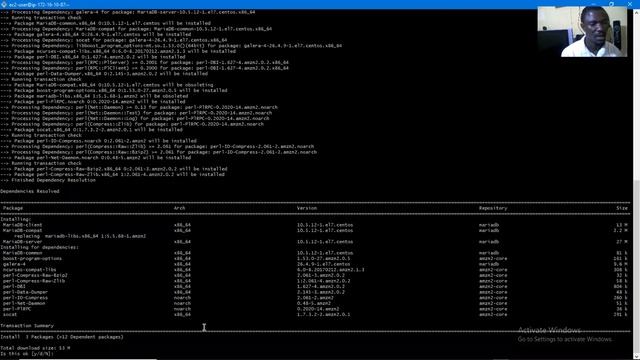Click 'perl-Data-Dumper' in the package table
The height and width of the screenshot is (360, 640).
tap(25, 292)
